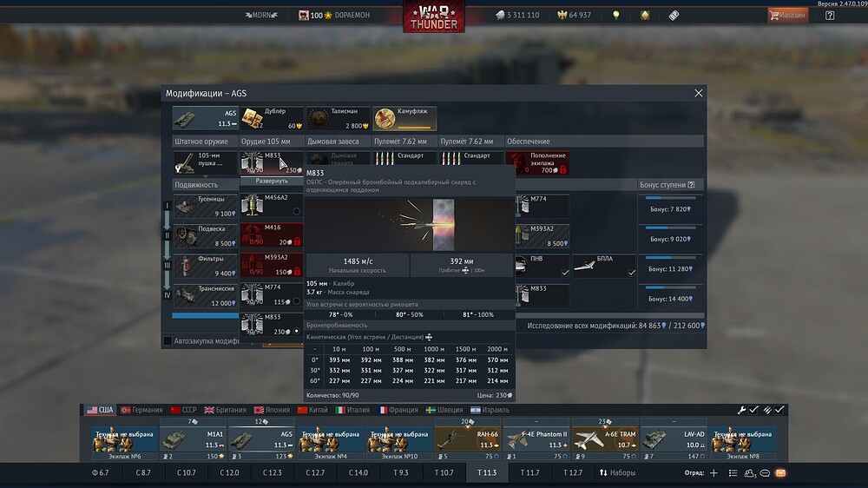Open Стандарт belt of first 7.62 machine gun
868x488 pixels.
click(x=404, y=158)
